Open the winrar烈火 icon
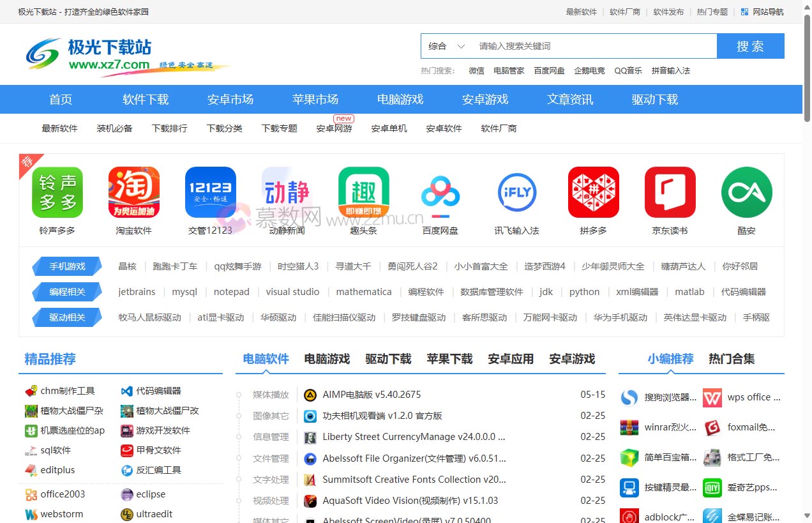The height and width of the screenshot is (523, 812). pyautogui.click(x=629, y=427)
